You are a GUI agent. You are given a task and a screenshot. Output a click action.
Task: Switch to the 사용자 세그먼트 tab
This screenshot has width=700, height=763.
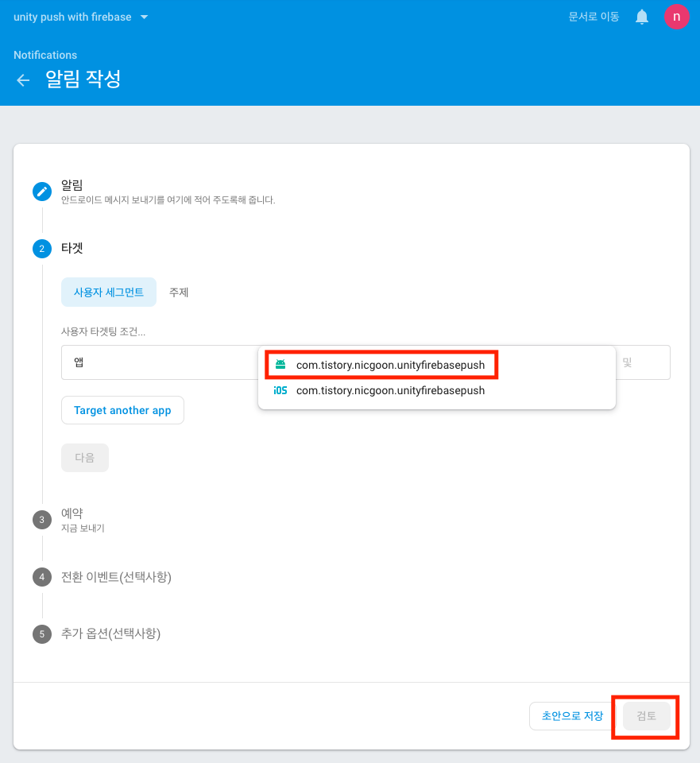109,292
